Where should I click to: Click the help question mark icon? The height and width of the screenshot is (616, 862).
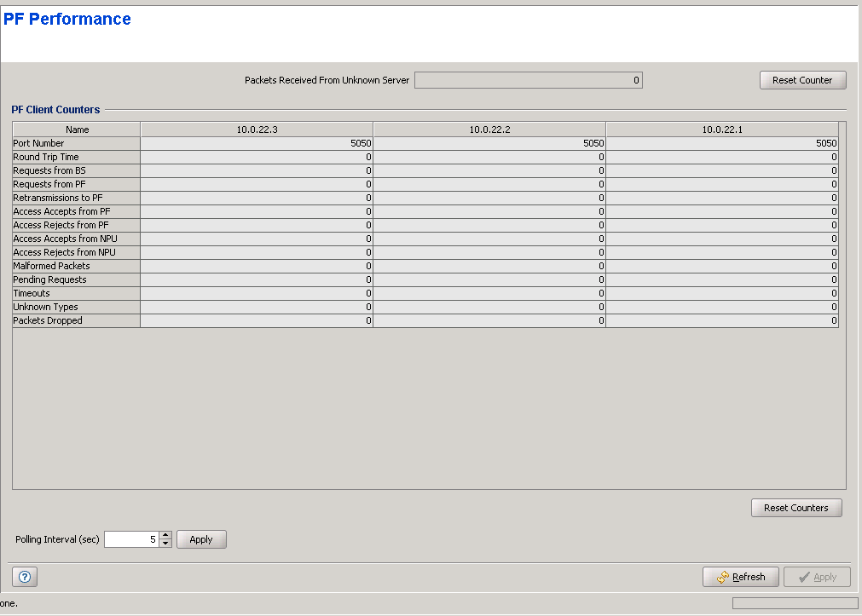click(24, 577)
